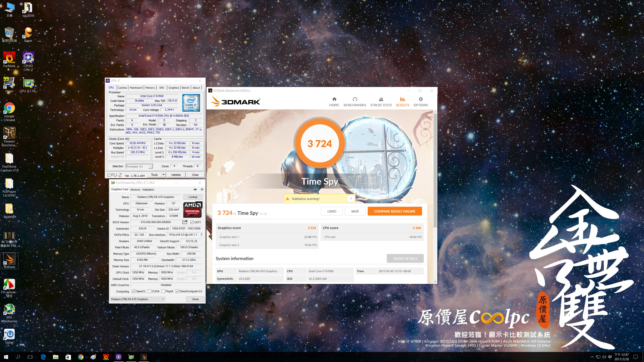Open the FSCapture shortcut icon
The height and width of the screenshot is (362, 644).
click(x=9, y=288)
